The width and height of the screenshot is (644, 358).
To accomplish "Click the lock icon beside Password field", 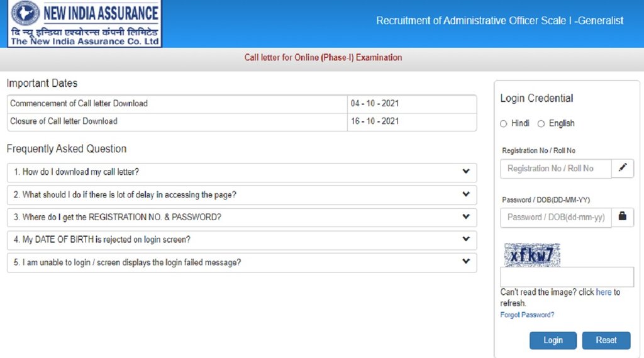I will [x=623, y=217].
